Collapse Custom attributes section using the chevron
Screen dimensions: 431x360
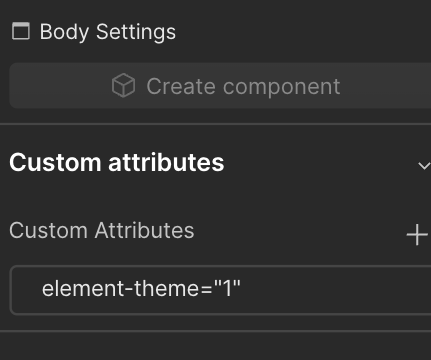(424, 165)
